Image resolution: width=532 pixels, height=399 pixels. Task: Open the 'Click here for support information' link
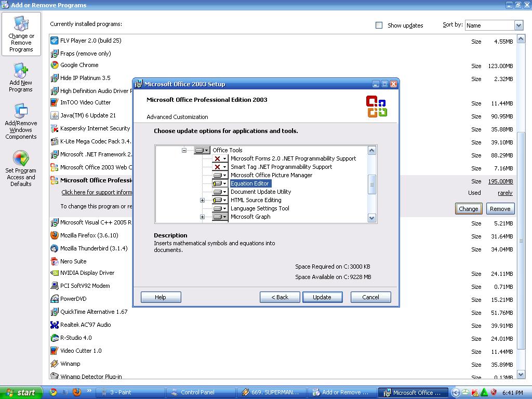point(97,192)
